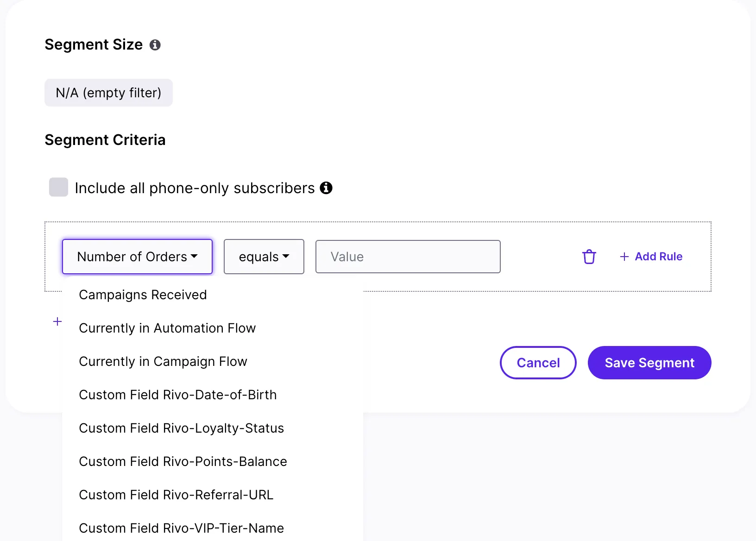
Task: Click the plus icon next to Add Rule
Action: [624, 257]
